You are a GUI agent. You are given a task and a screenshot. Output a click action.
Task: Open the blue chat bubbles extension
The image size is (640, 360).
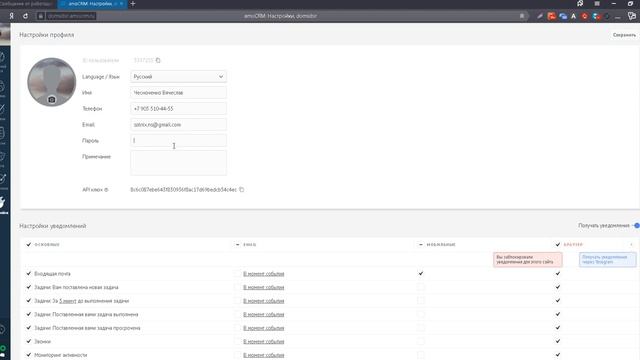[x=563, y=16]
